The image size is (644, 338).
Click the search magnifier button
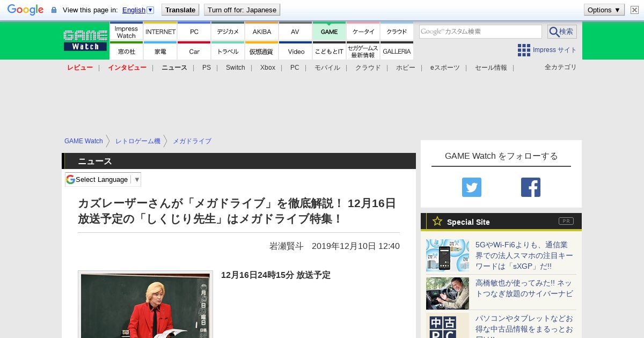(562, 32)
